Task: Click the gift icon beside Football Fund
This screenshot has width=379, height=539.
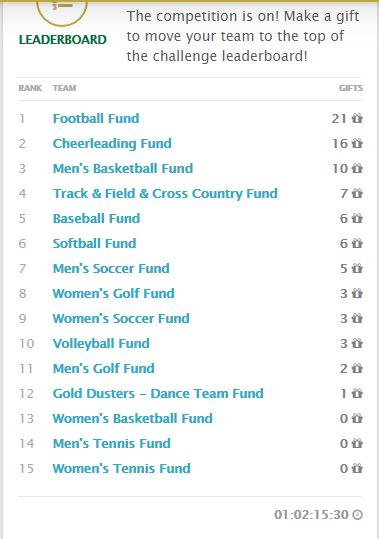Action: pos(357,118)
